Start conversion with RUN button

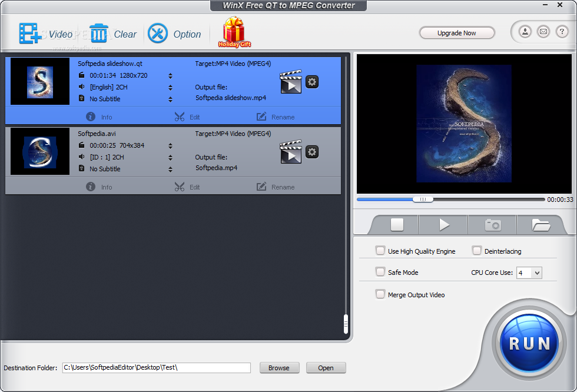(529, 343)
